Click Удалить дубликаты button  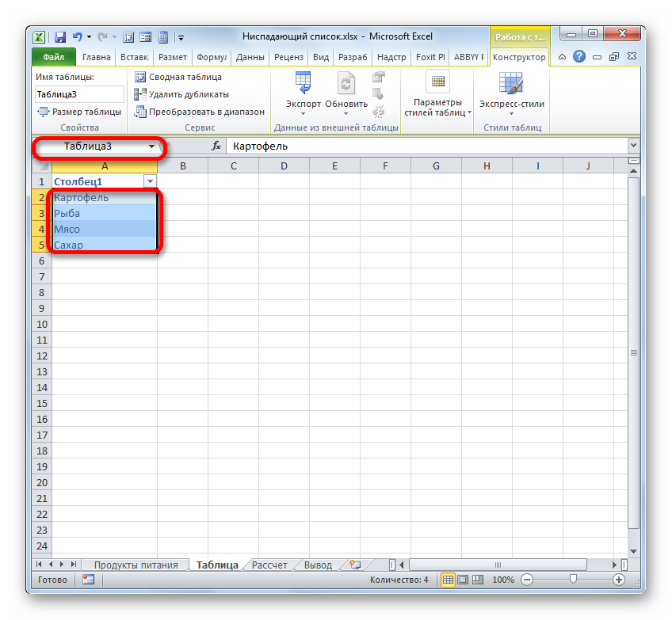tap(181, 94)
